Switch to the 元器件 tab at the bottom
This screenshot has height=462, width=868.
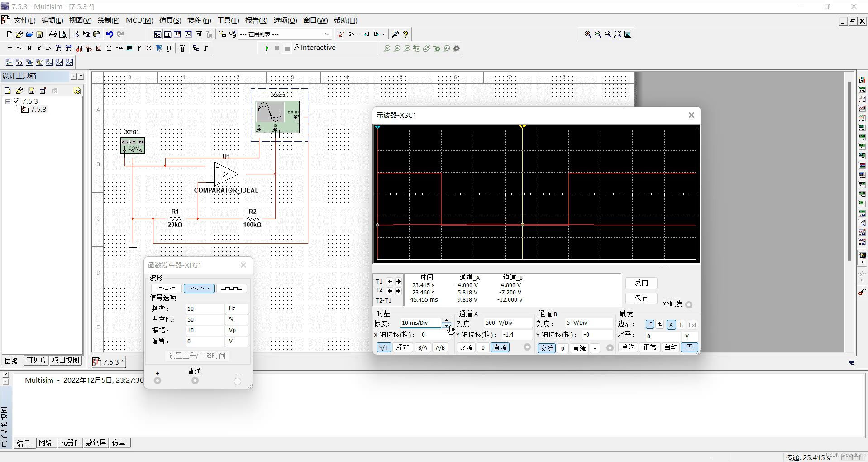click(70, 443)
